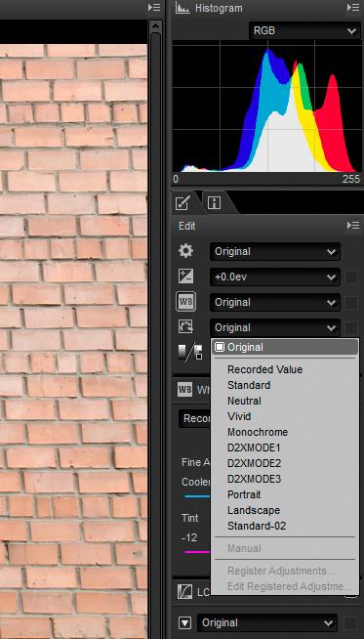This screenshot has height=639, width=364.
Task: Choose Portrait picture control
Action: point(285,494)
